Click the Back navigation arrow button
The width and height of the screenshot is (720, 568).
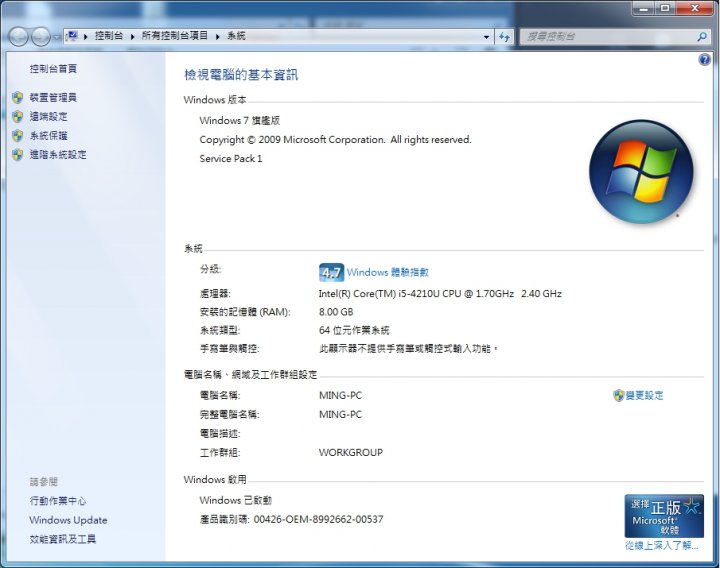[19, 36]
